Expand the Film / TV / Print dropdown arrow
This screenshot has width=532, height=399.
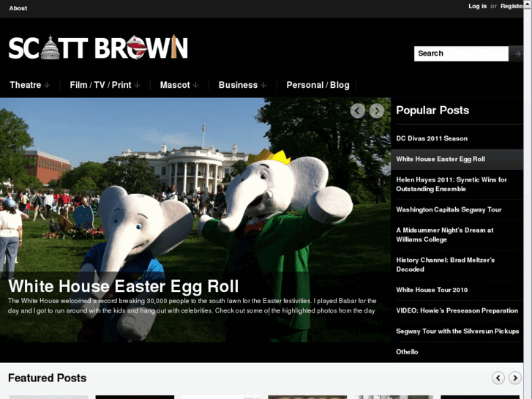point(137,85)
